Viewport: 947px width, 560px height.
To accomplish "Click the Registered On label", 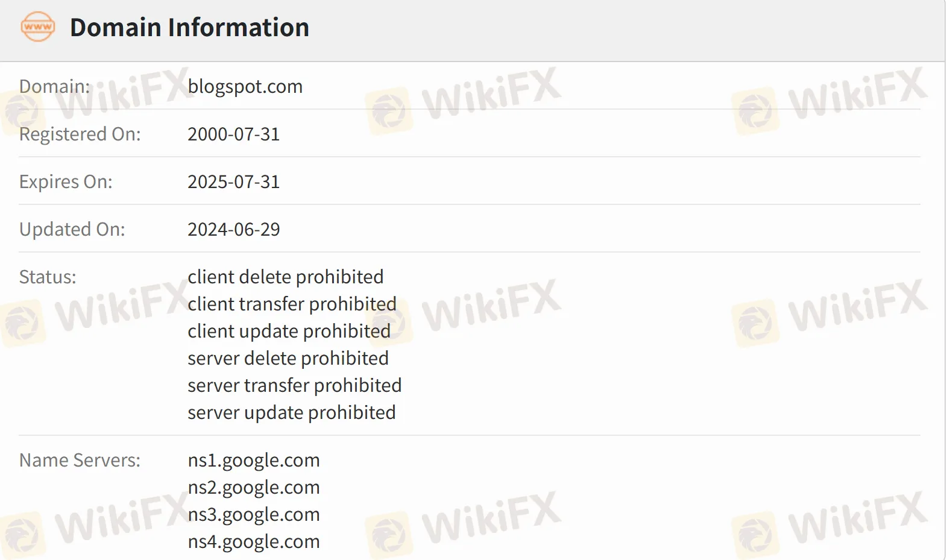I will tap(80, 134).
